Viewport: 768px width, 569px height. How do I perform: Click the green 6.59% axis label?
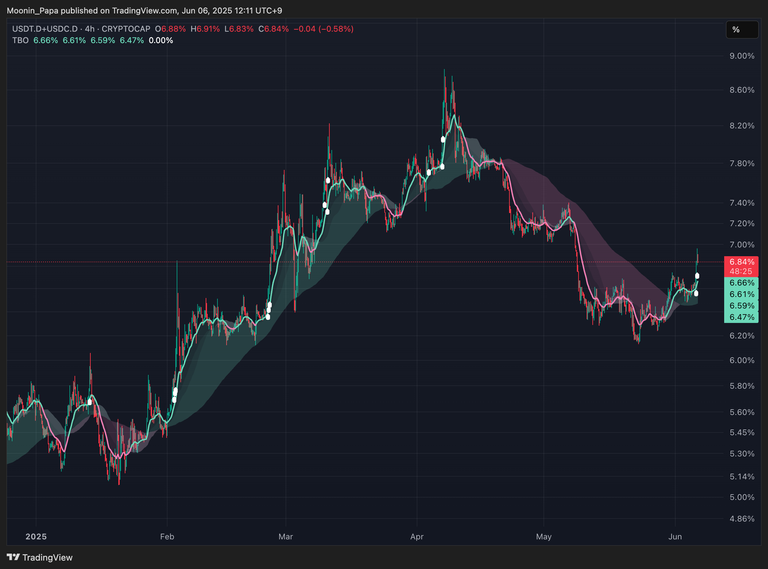[x=742, y=306]
